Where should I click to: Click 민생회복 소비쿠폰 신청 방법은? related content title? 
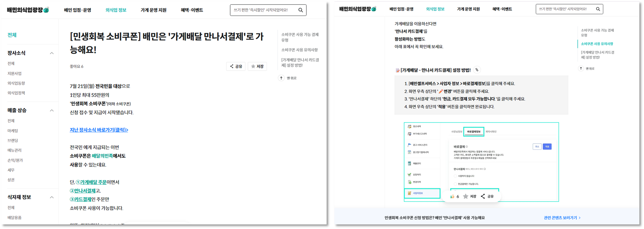pyautogui.click(x=434, y=218)
